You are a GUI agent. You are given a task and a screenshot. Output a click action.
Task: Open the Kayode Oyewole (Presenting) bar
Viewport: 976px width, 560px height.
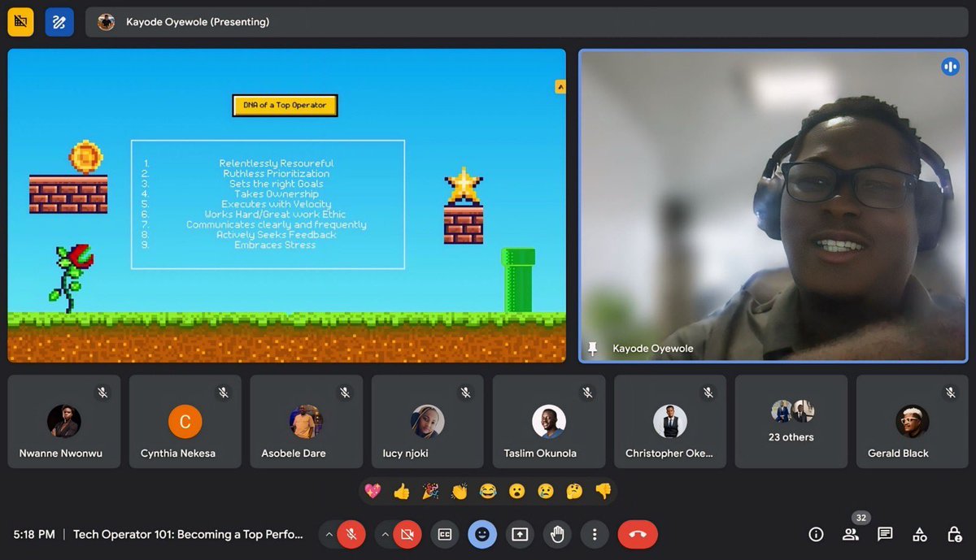tap(526, 22)
